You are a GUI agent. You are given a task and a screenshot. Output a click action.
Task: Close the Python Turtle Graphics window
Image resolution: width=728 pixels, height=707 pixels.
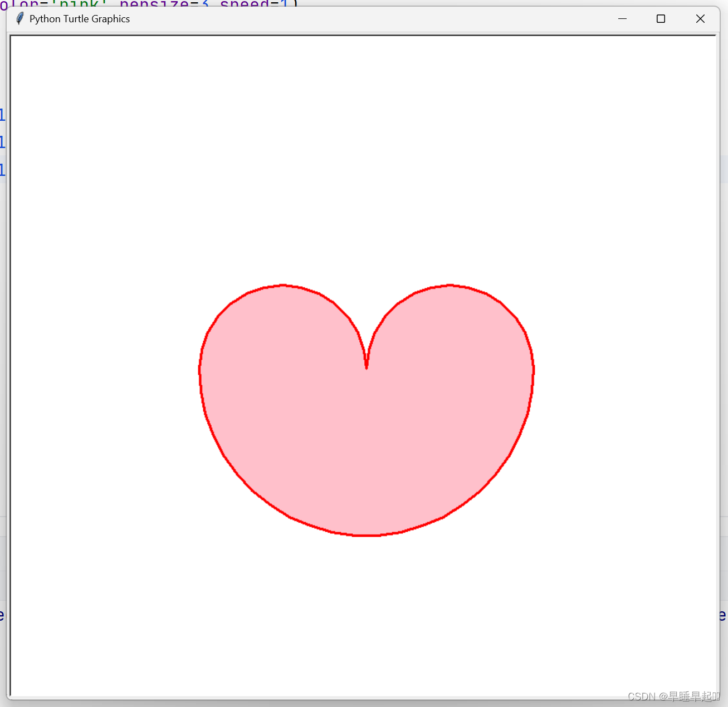[x=700, y=18]
